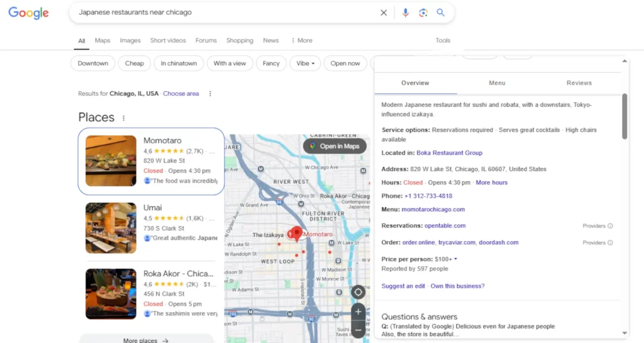The width and height of the screenshot is (644, 343).
Task: Zoom out the map with minus button
Action: pos(358,330)
